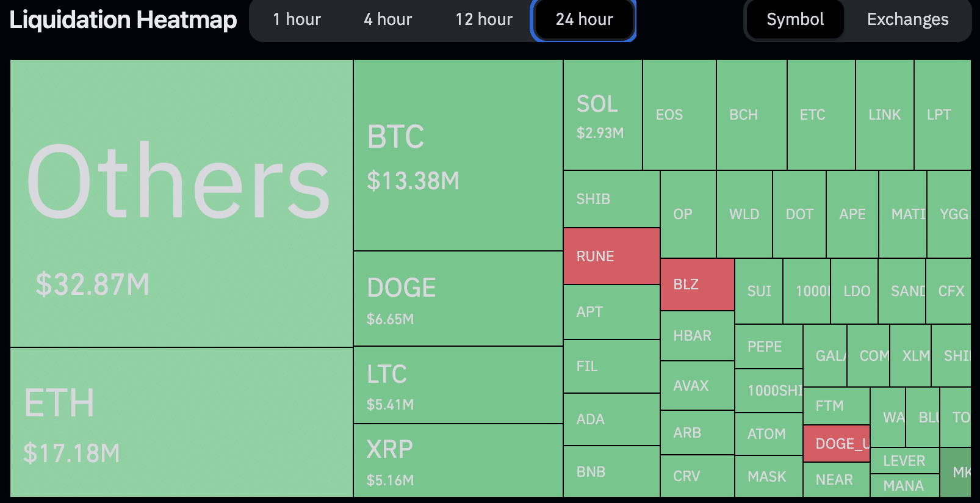Click the XRP $5.16M tile
Viewport: 980px width, 503px height.
[458, 461]
